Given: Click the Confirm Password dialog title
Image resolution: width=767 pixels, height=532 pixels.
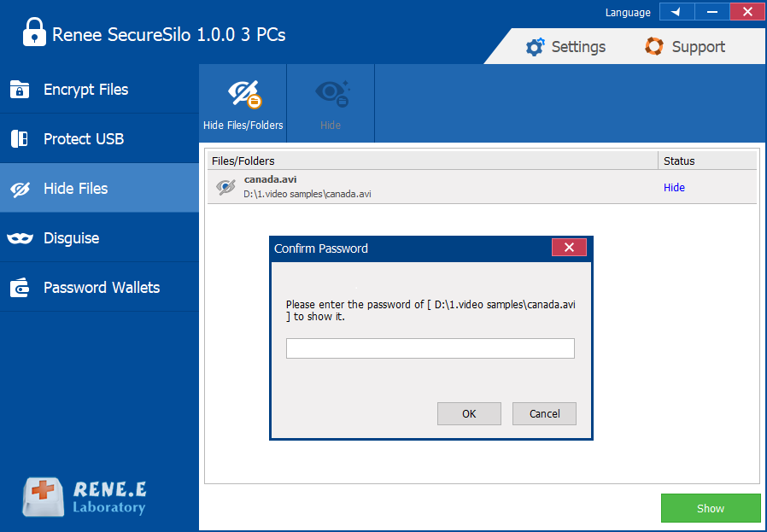Looking at the screenshot, I should pyautogui.click(x=321, y=248).
